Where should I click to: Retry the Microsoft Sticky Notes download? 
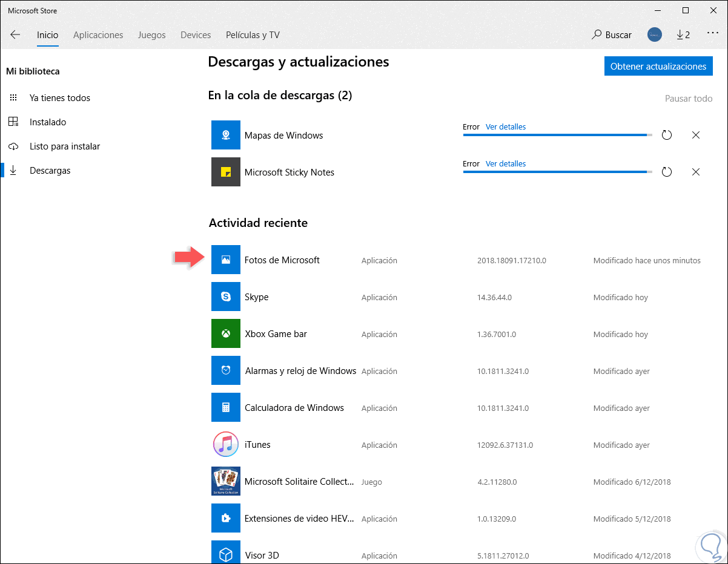point(667,172)
